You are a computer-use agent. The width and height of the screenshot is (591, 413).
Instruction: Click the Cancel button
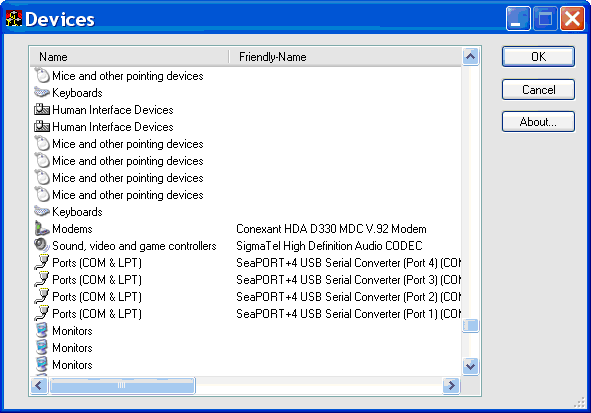(x=538, y=90)
